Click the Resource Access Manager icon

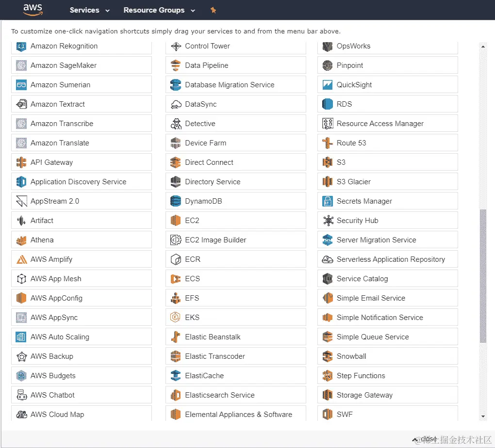click(328, 124)
